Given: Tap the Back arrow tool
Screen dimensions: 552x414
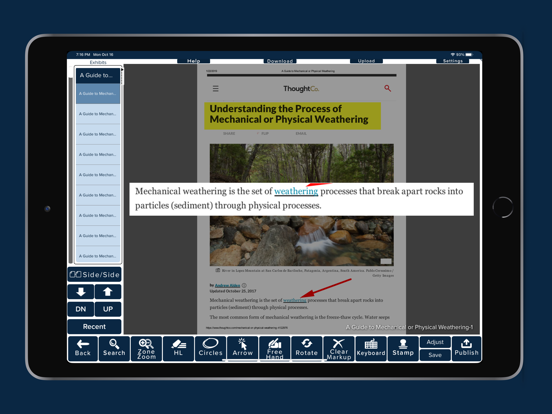Looking at the screenshot, I should coord(83,348).
